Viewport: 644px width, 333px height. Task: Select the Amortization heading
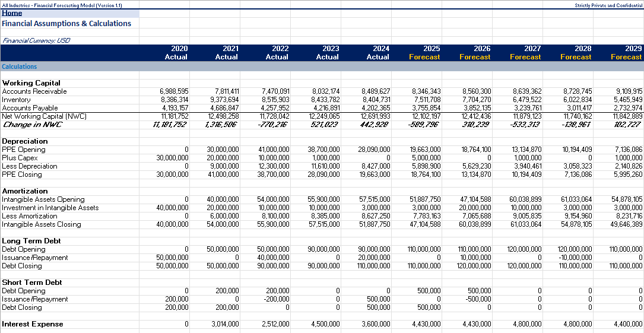coord(25,191)
